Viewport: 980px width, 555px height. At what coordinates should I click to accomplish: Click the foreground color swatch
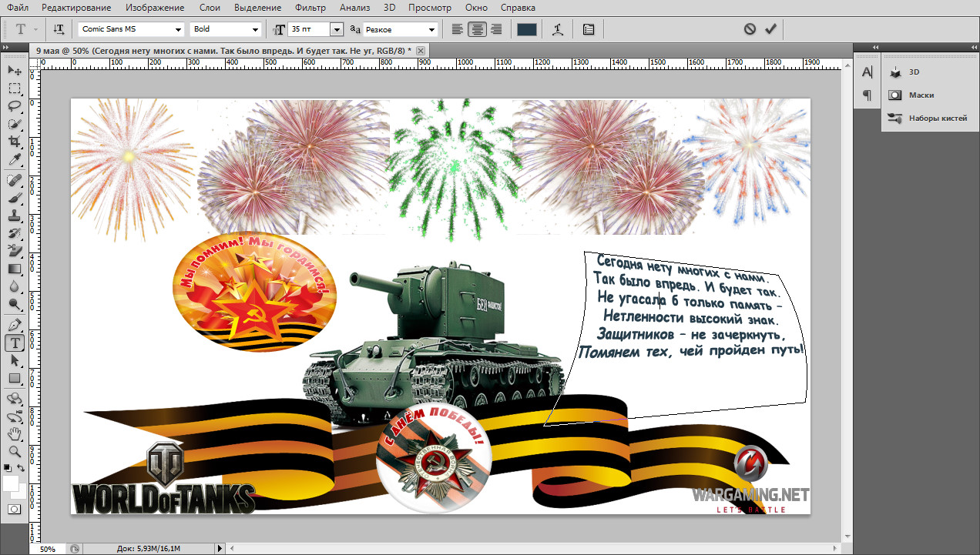pyautogui.click(x=10, y=483)
